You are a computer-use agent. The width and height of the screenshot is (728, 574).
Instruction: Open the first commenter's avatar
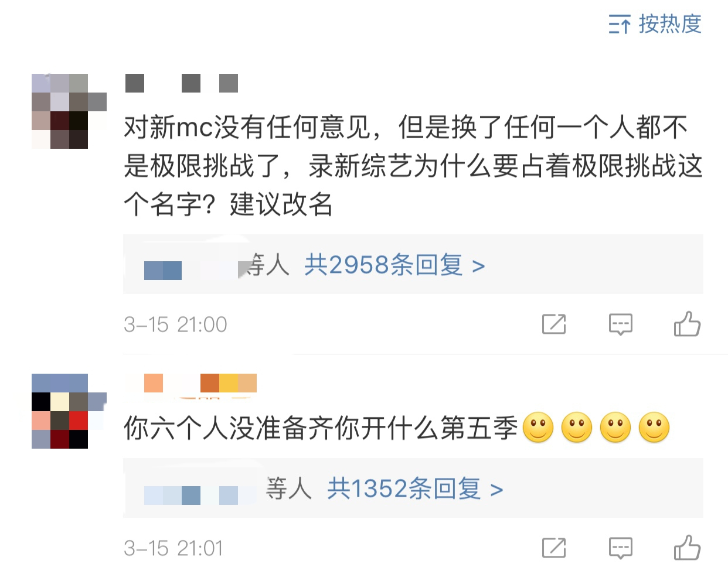coord(69,111)
